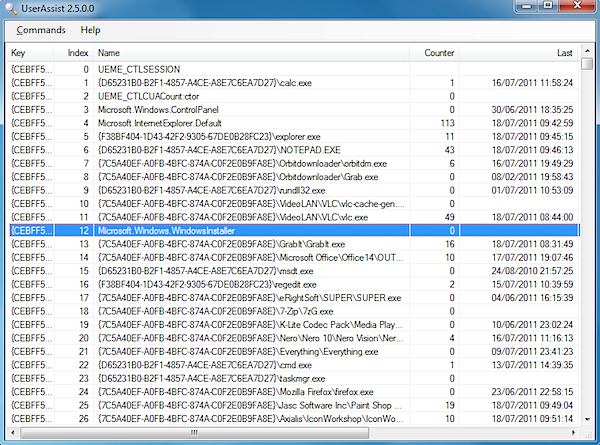Open the Help menu
Screen dimensions: 600x445
click(x=90, y=30)
